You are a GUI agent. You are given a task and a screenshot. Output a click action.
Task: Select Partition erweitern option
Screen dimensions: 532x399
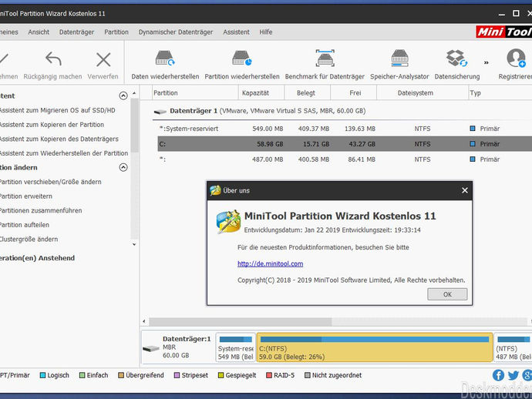click(25, 196)
